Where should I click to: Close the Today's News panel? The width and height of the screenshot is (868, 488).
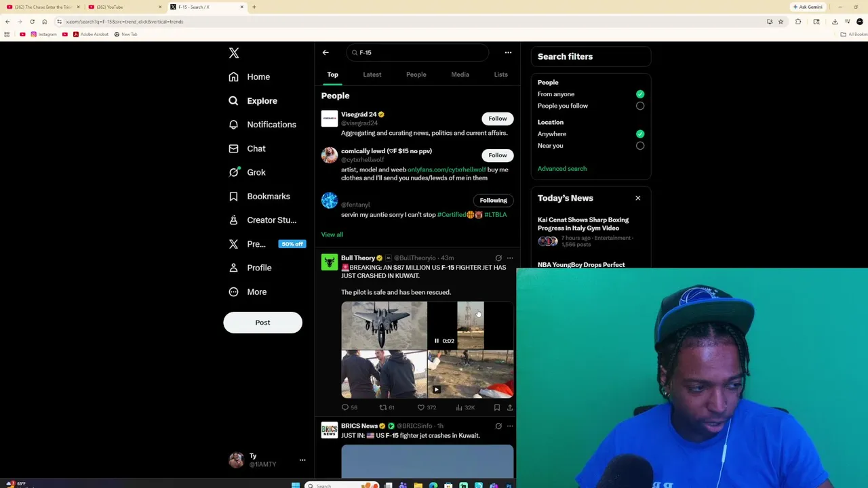click(637, 198)
